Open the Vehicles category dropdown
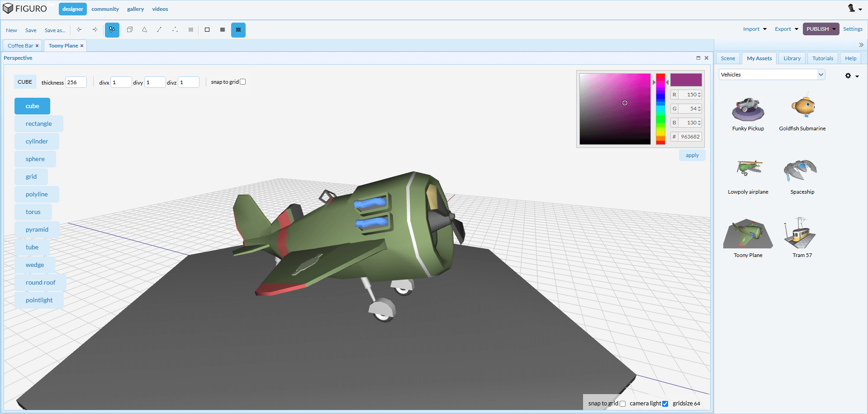This screenshot has height=414, width=868. [772, 75]
